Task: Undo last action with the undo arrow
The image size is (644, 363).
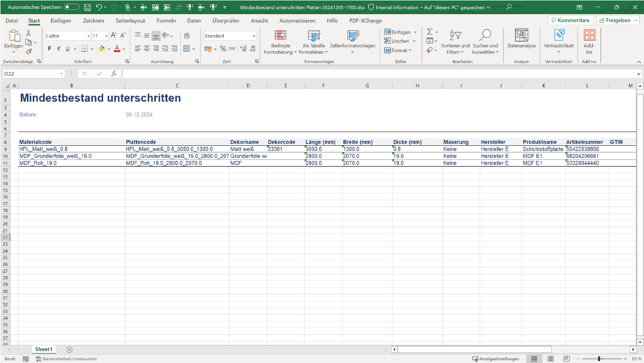Action: point(99,7)
